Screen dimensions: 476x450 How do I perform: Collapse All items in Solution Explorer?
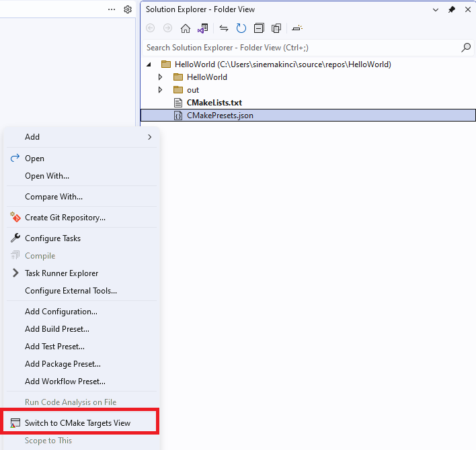tap(259, 28)
